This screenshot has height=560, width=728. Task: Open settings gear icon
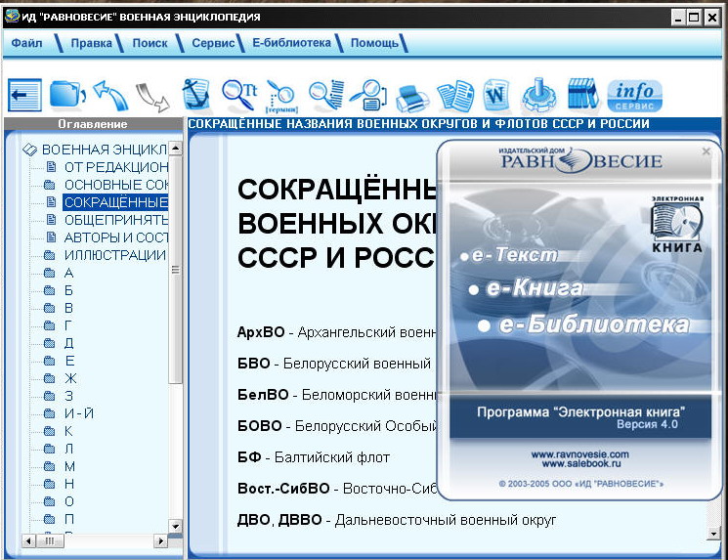point(538,95)
